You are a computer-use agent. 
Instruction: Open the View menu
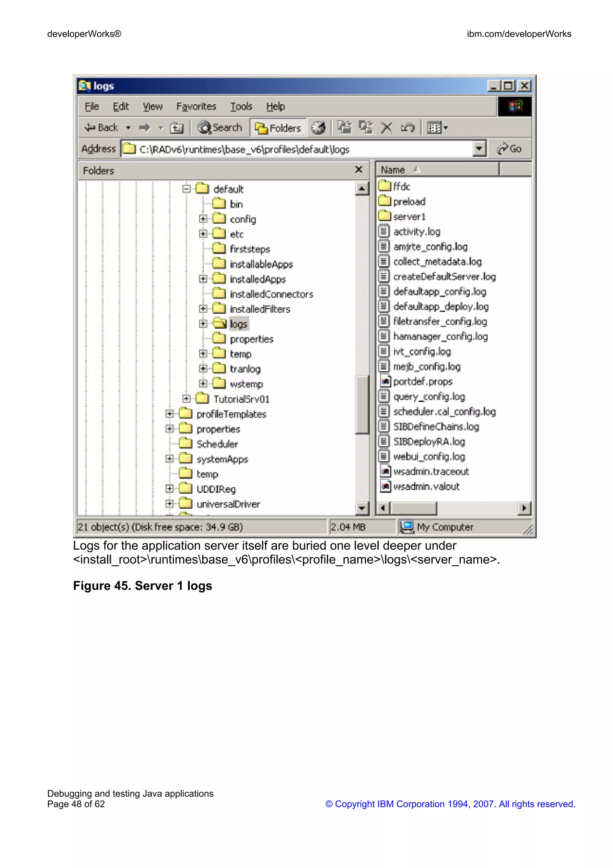(x=153, y=107)
